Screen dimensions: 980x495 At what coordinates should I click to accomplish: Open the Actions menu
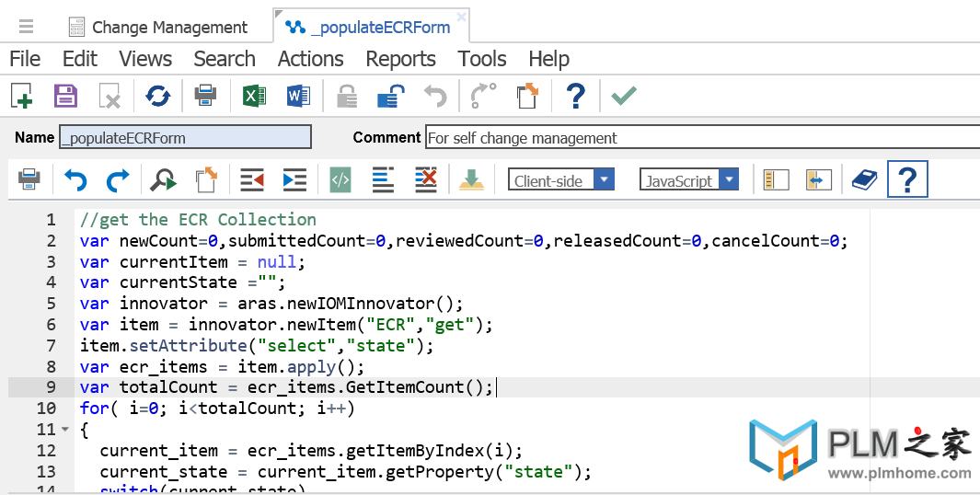(x=311, y=59)
